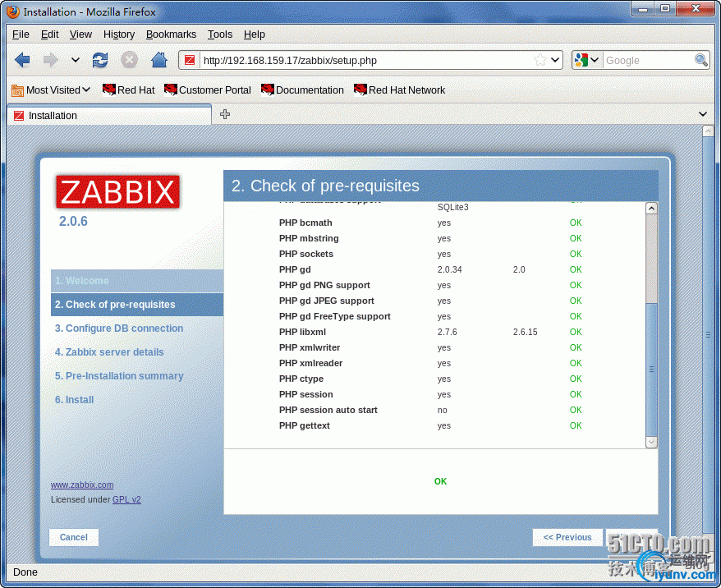Viewport: 721px width, 588px height.
Task: Select step 5. Pre-Installation summary
Action: coord(119,376)
